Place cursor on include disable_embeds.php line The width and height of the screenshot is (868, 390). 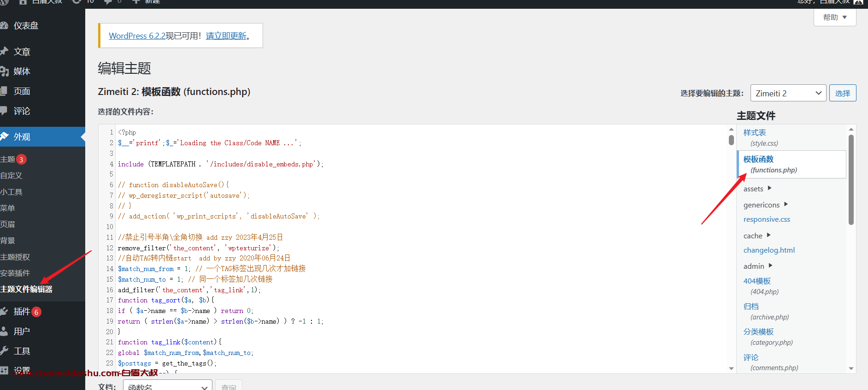point(221,164)
